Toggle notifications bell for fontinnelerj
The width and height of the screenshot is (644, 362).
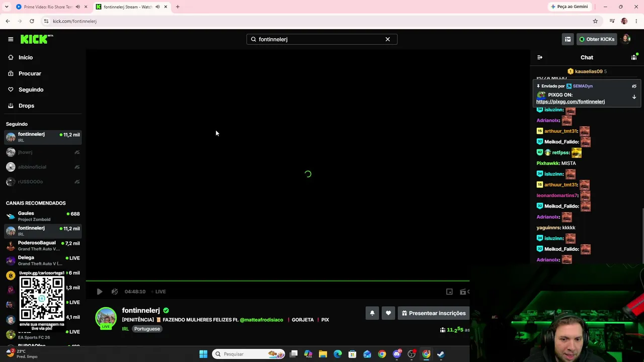372,313
